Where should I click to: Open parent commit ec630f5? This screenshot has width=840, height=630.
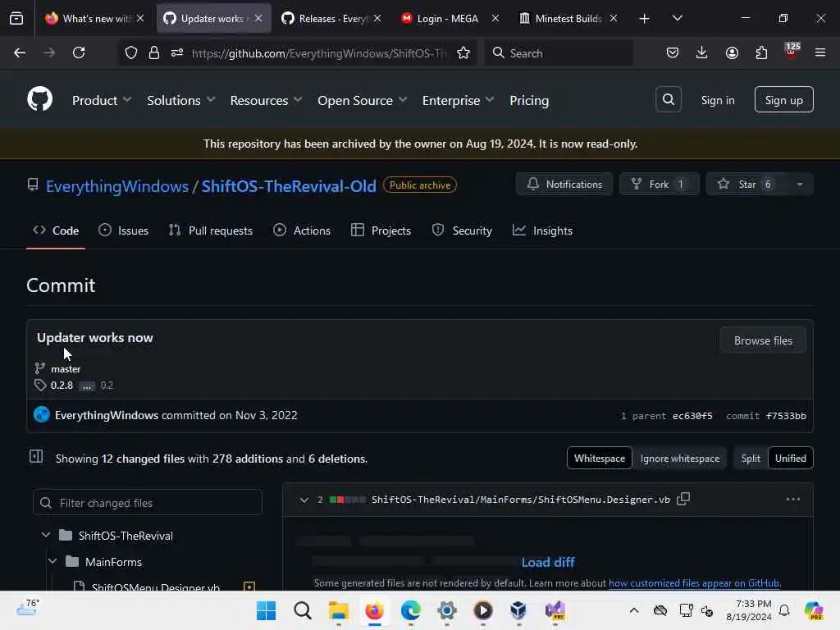pyautogui.click(x=692, y=416)
